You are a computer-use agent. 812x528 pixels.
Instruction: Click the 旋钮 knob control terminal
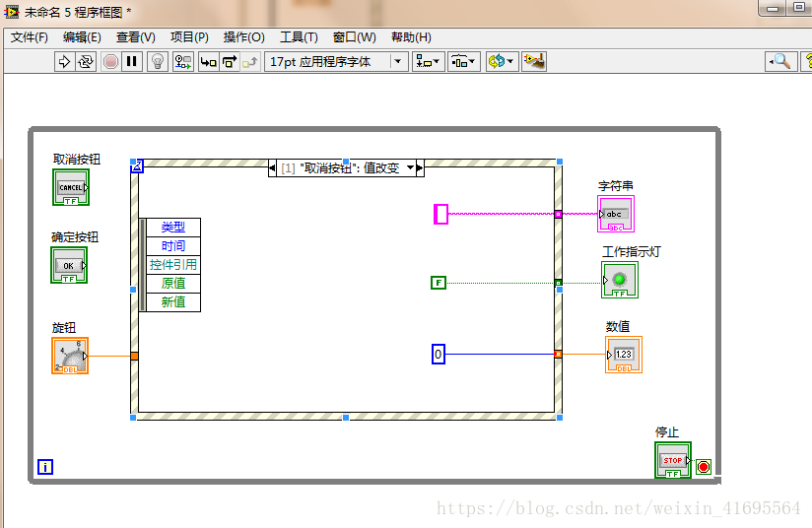[x=70, y=356]
